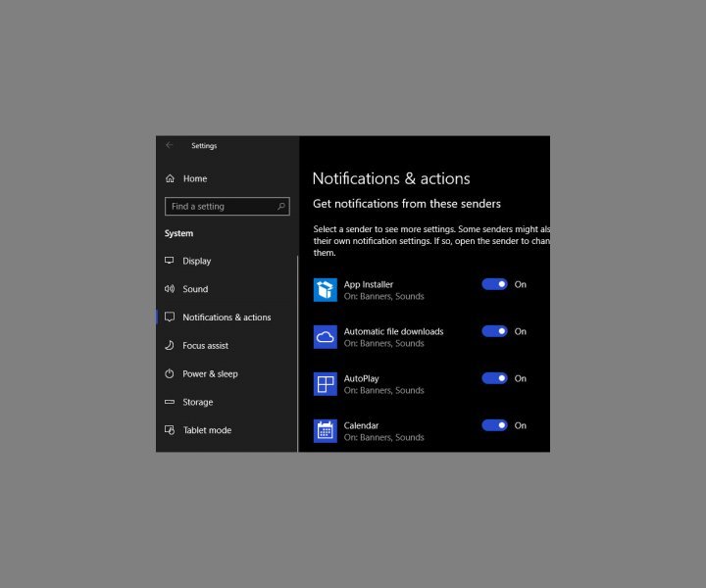Click the Notifications & actions sidebar icon

click(170, 318)
